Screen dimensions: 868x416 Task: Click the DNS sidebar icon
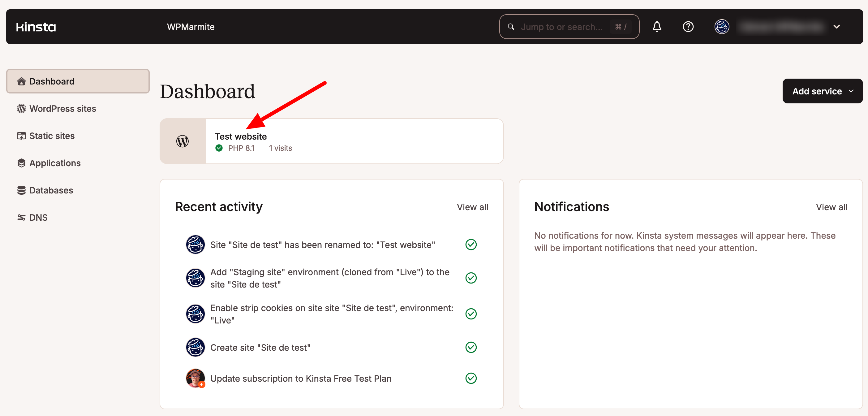(x=21, y=218)
